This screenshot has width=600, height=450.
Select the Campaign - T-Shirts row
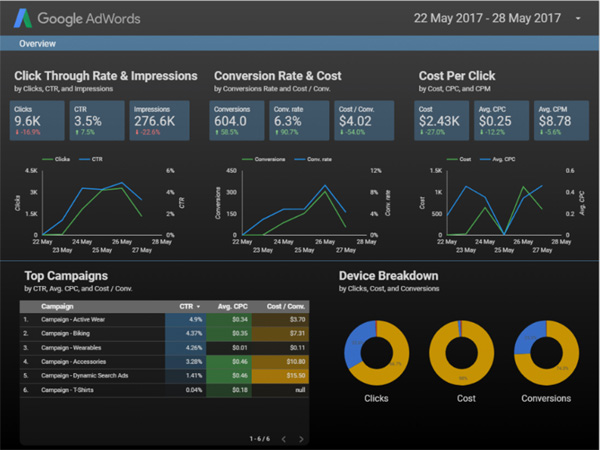(164, 390)
